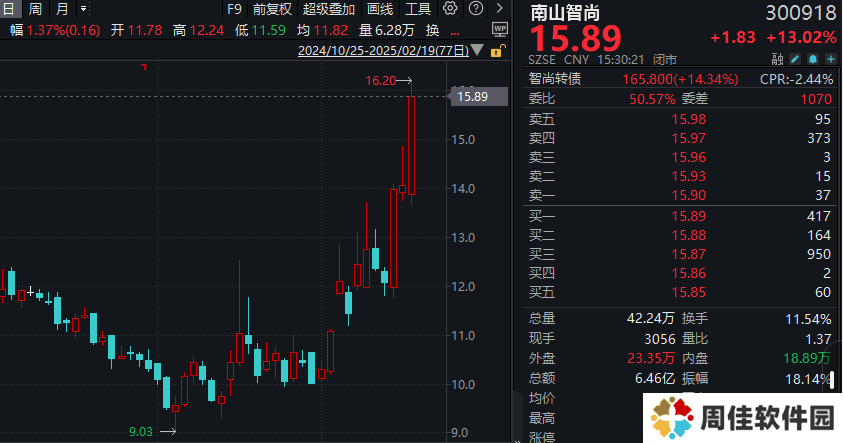Viewport: 843px width, 443px height.
Task: Open chart settings via the gear icon
Action: (x=450, y=8)
